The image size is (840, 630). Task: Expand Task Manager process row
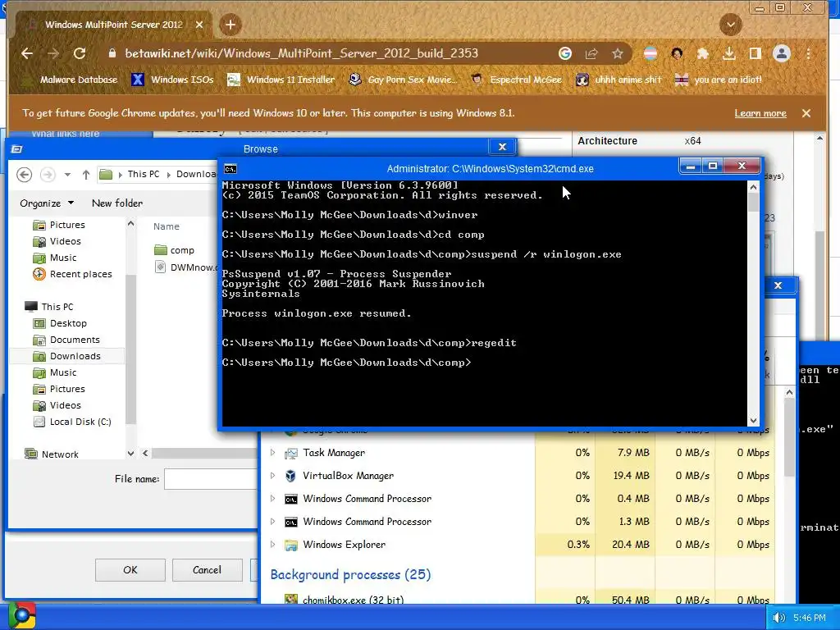click(x=272, y=453)
